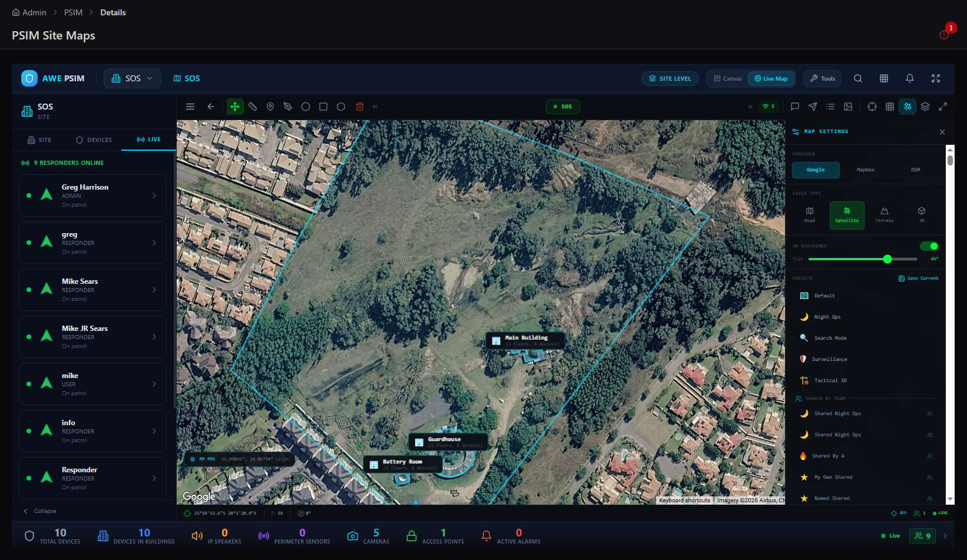Go to Admin breadcrumb

29,12
